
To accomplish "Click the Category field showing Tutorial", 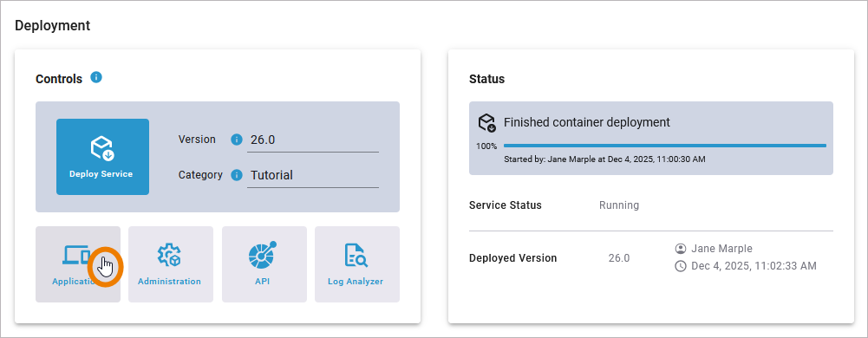I will pyautogui.click(x=313, y=175).
